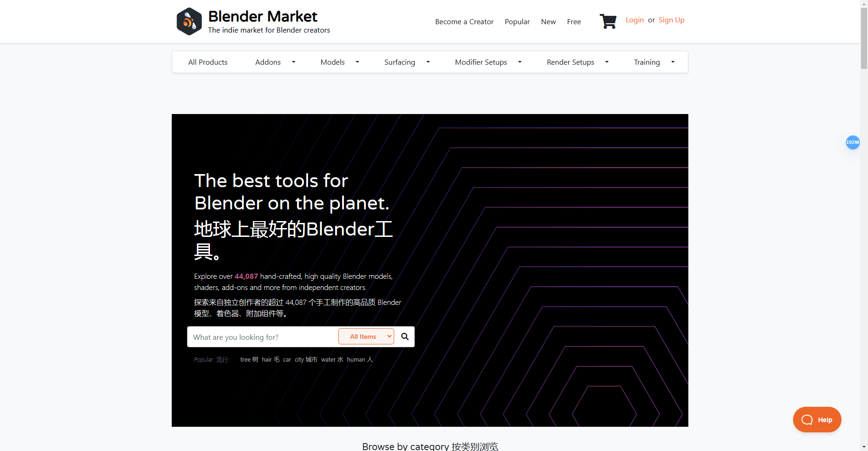Image resolution: width=868 pixels, height=451 pixels.
Task: Click the search magnifying glass icon
Action: pos(404,336)
